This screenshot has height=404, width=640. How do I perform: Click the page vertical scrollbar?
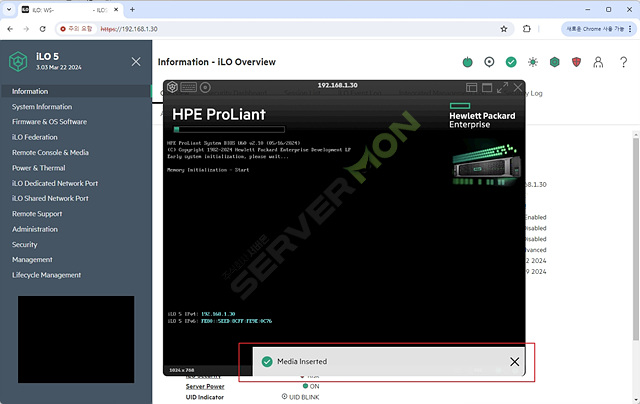(636, 239)
